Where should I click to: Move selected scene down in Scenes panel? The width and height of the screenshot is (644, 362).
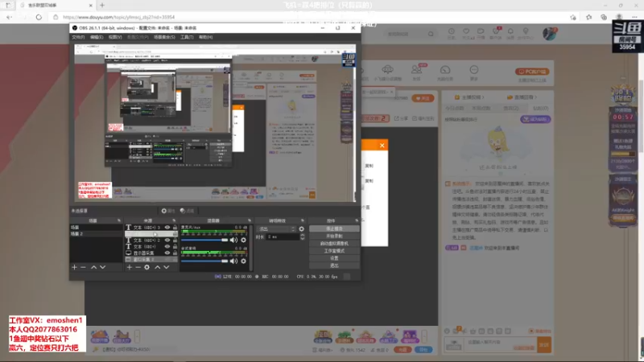103,267
